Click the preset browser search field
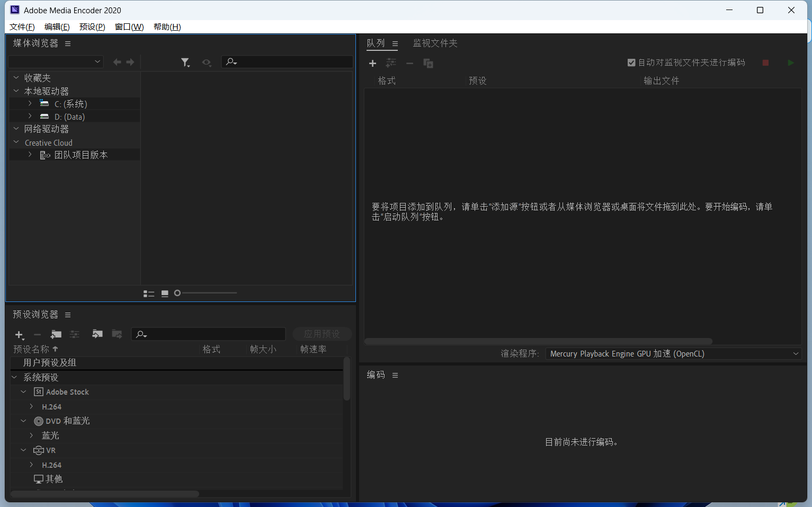 (209, 334)
